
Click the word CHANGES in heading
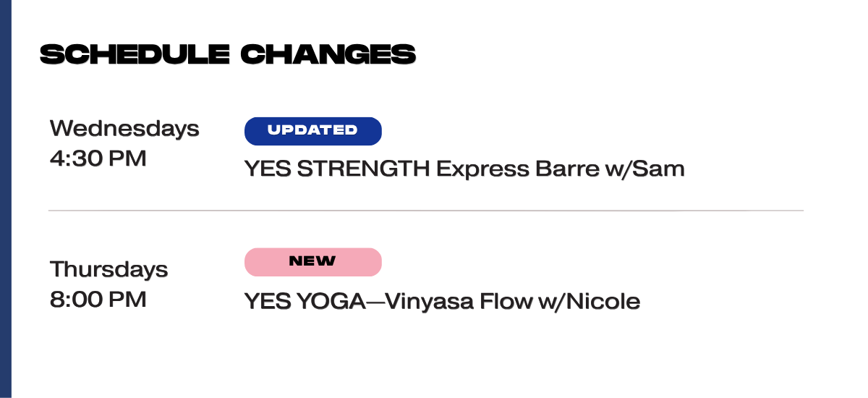pyautogui.click(x=328, y=54)
